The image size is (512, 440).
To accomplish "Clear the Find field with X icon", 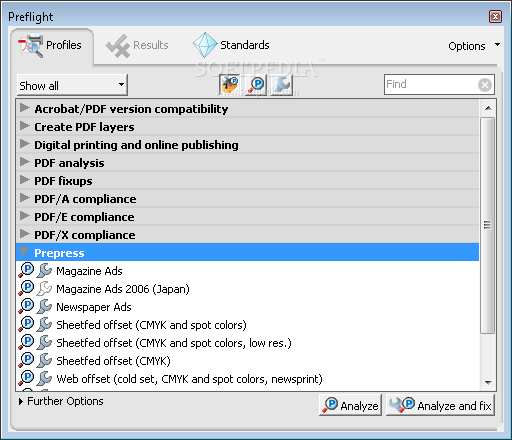I will [x=485, y=85].
